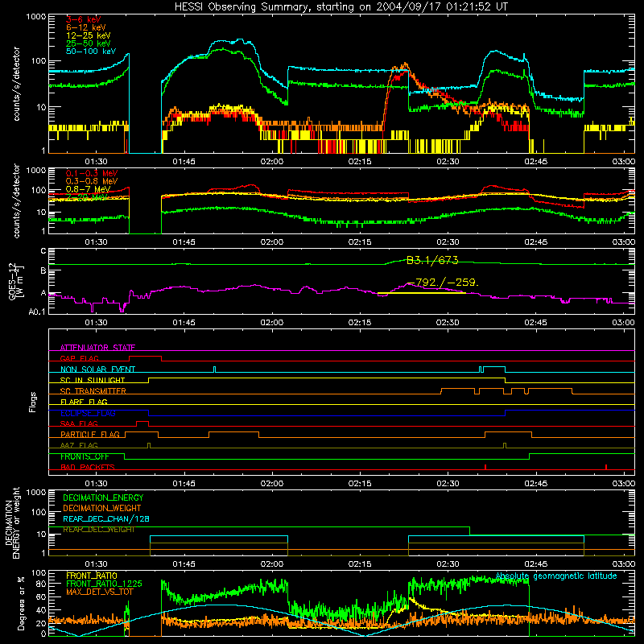Click the GOES-12 axis label

tap(15, 281)
